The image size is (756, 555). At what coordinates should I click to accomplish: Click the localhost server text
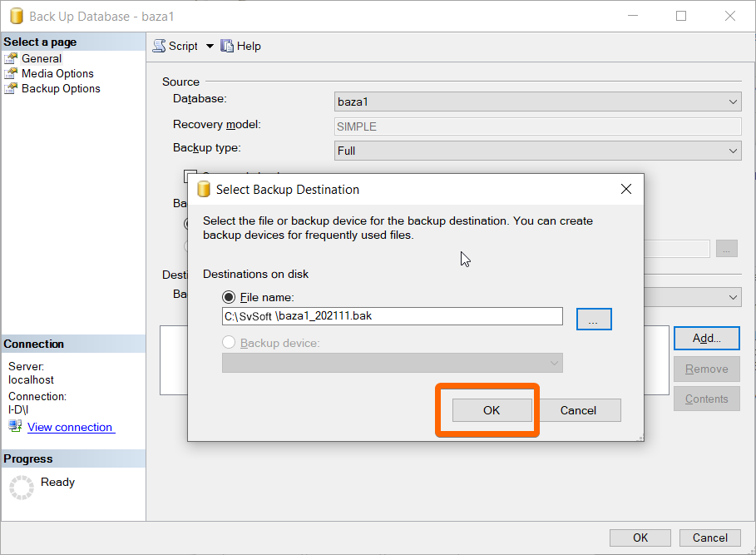pyautogui.click(x=31, y=380)
